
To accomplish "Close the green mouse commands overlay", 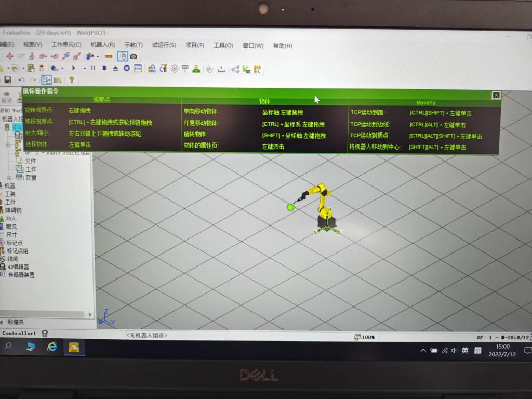I will (496, 95).
